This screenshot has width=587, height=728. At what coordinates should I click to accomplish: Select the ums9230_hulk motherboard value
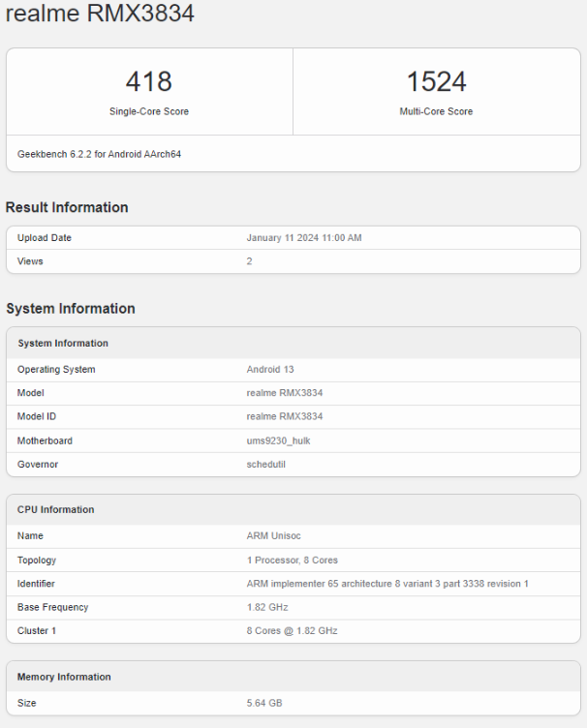pyautogui.click(x=278, y=440)
